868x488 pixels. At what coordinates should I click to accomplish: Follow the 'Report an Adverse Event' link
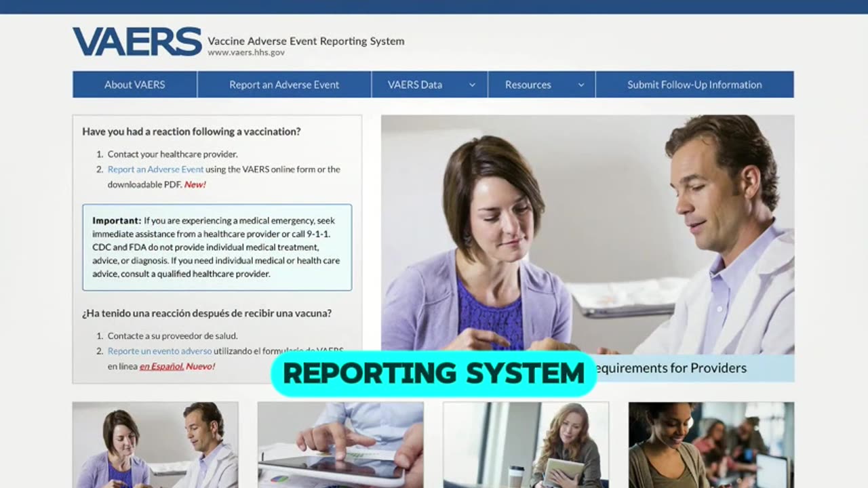point(155,169)
